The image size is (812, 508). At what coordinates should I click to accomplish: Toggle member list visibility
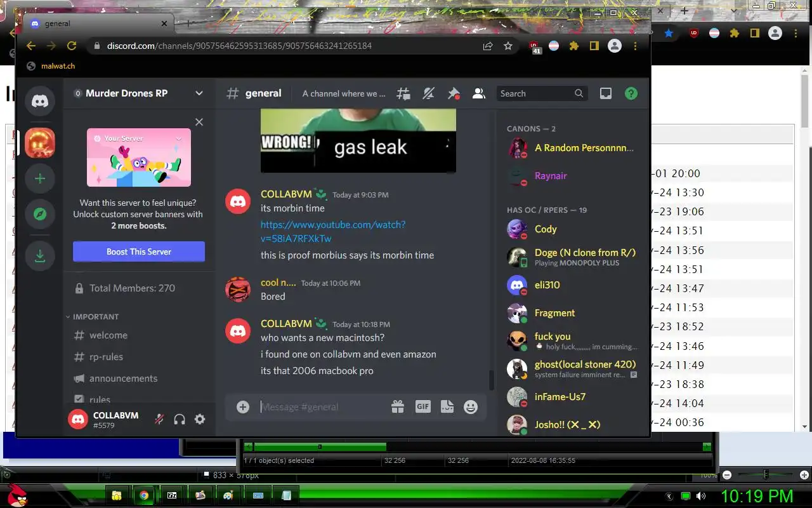point(479,93)
